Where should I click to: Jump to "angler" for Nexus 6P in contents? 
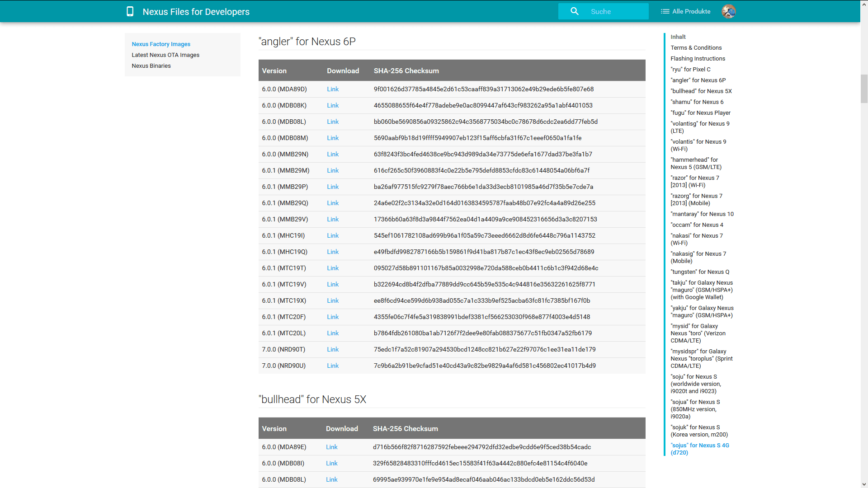tap(698, 80)
